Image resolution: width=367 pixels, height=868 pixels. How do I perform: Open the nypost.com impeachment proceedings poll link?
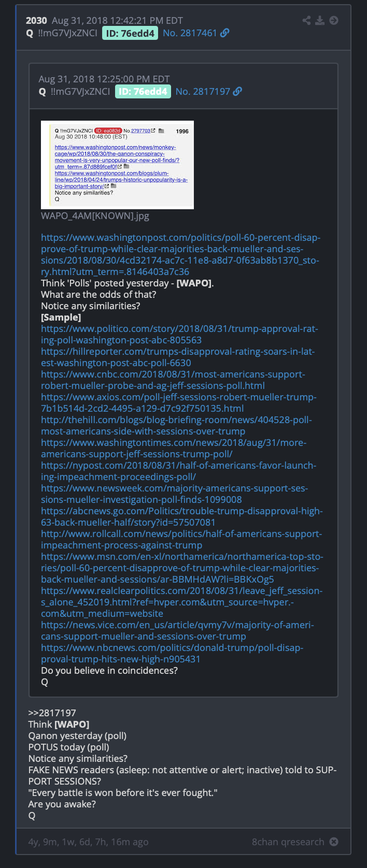pos(179,471)
